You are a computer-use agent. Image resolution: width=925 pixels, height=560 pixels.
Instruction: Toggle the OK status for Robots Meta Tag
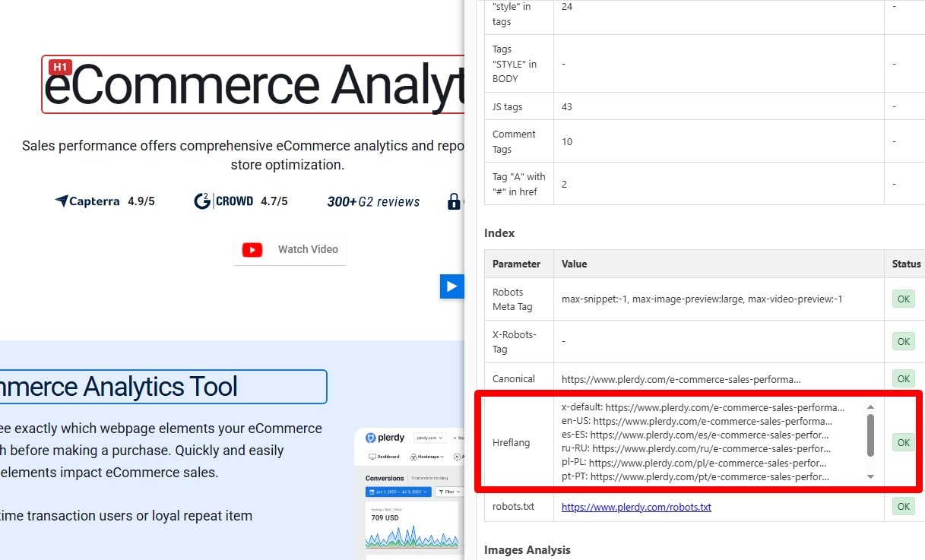coord(903,299)
